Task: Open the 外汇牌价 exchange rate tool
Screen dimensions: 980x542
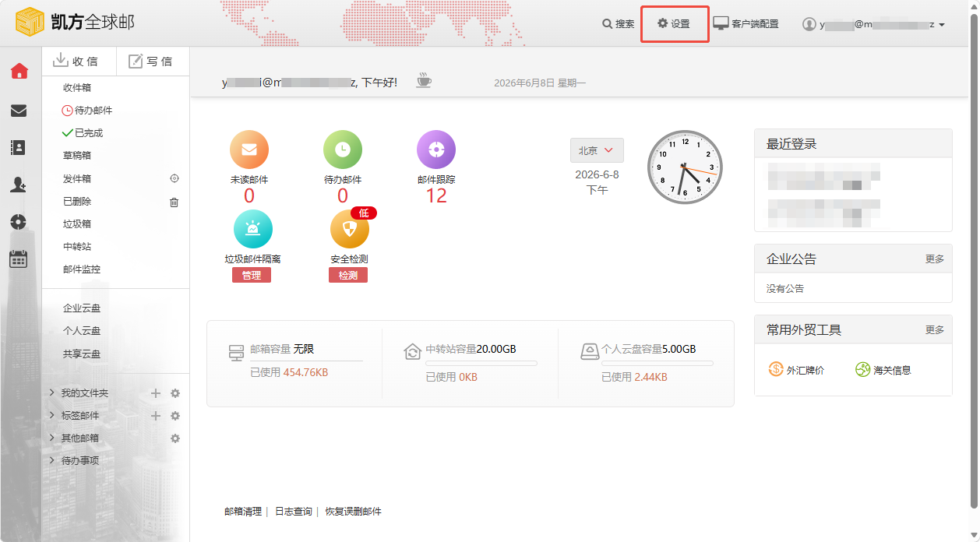Action: click(x=796, y=370)
